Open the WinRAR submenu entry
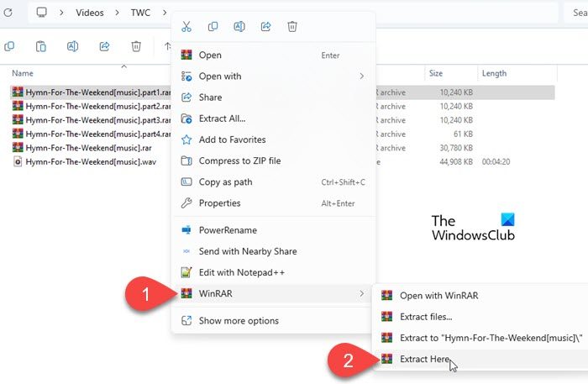588x384 pixels. pyautogui.click(x=273, y=293)
